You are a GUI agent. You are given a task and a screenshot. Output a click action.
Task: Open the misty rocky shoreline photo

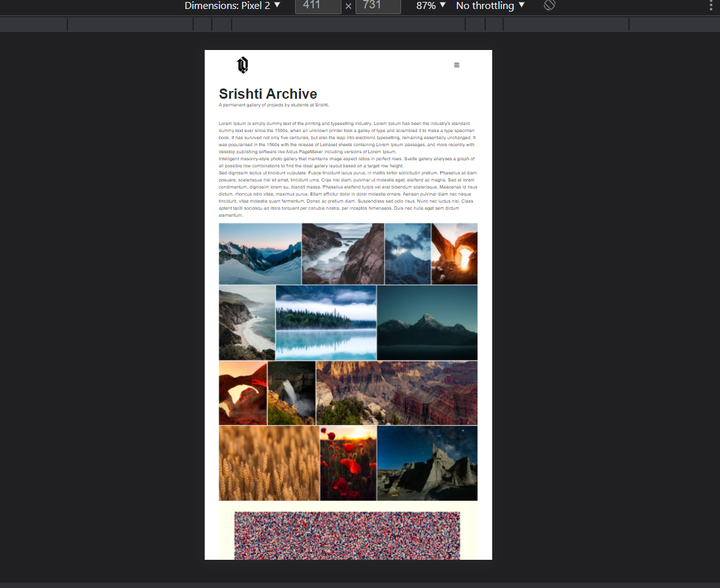(343, 254)
